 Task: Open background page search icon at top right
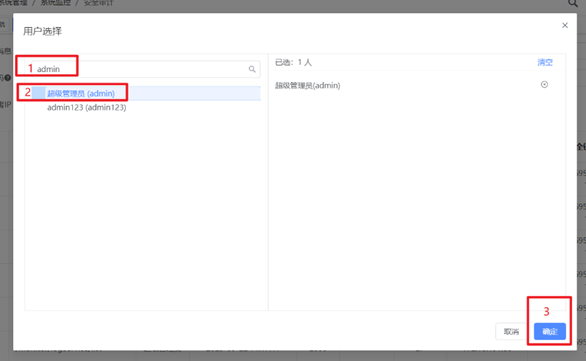tap(573, 3)
